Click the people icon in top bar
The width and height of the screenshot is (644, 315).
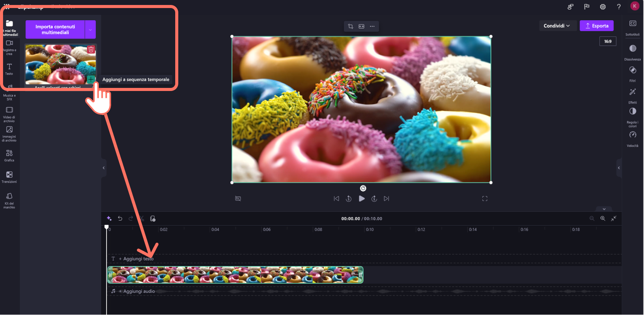coord(570,6)
